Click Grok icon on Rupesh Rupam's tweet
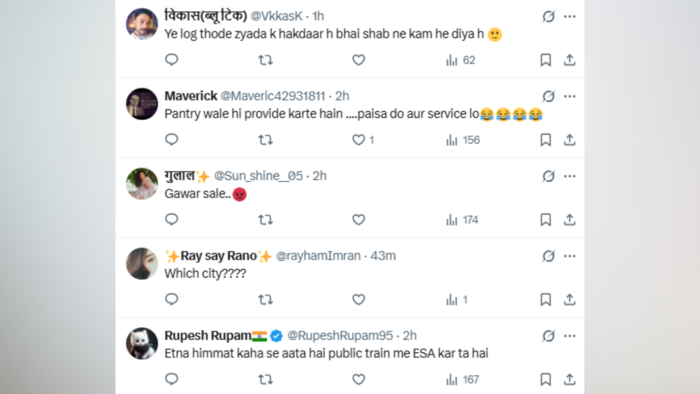 click(548, 336)
